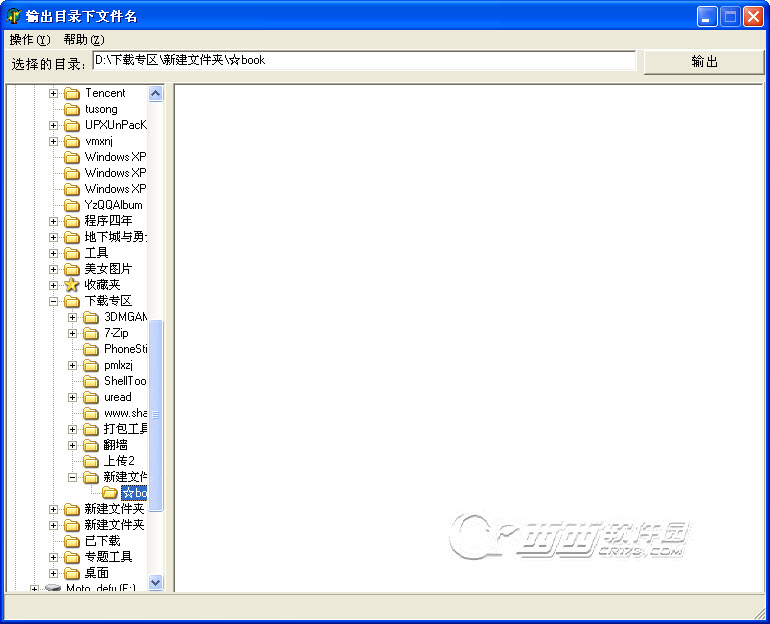Viewport: 770px width, 624px height.
Task: Click the 程序四年 folder icon
Action: pos(72,221)
